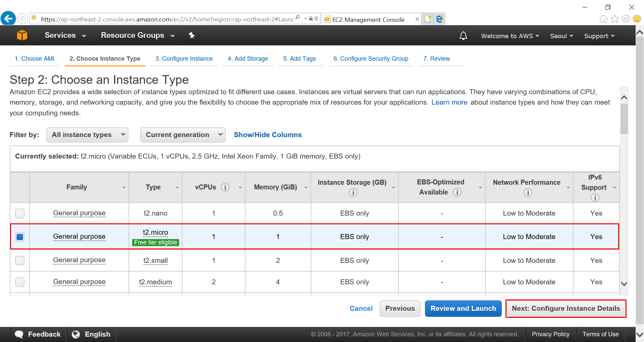Image resolution: width=644 pixels, height=342 pixels.
Task: Click the favorites star icon
Action: pyautogui.click(x=614, y=19)
